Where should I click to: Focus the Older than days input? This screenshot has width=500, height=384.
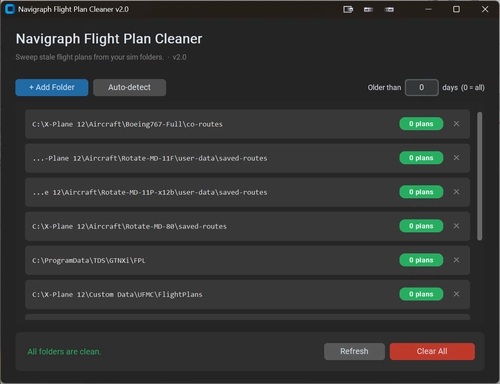(422, 87)
